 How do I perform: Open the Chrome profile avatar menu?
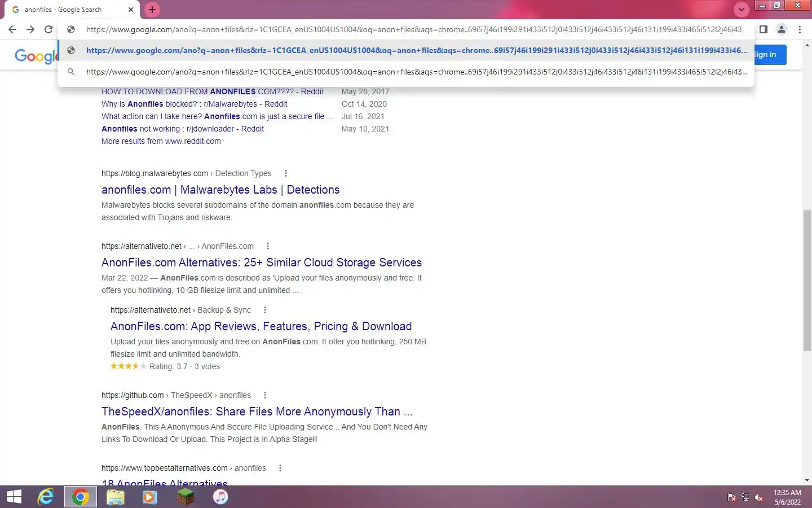[782, 29]
